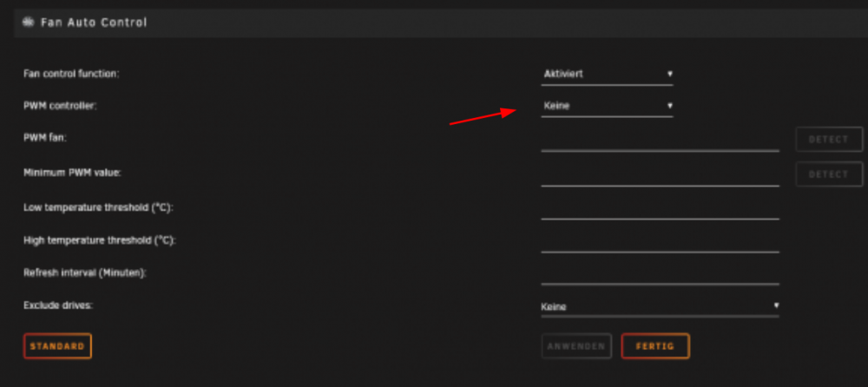The width and height of the screenshot is (868, 387).
Task: Click the 'Exclude drives:' label
Action: click(x=58, y=305)
